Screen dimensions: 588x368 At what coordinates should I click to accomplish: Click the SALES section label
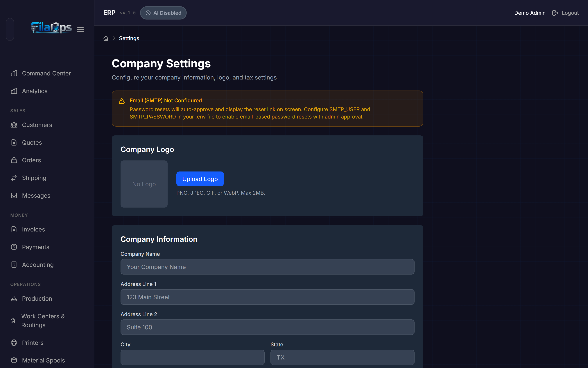click(18, 111)
